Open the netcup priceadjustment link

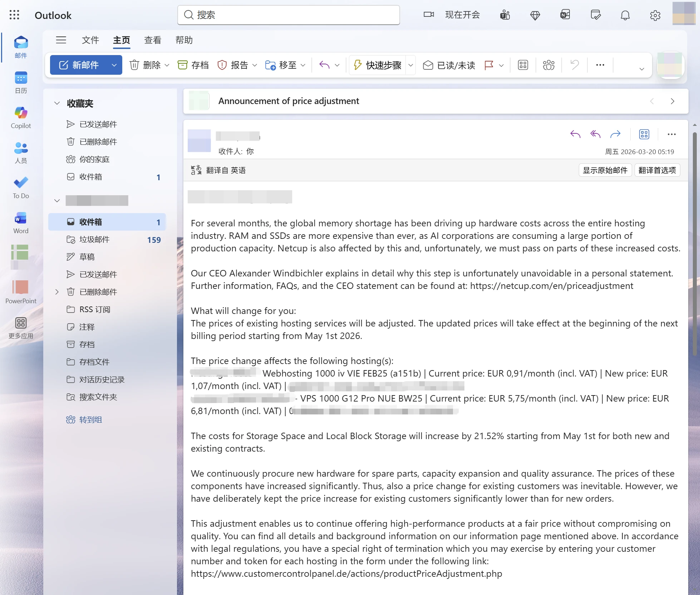coord(552,286)
